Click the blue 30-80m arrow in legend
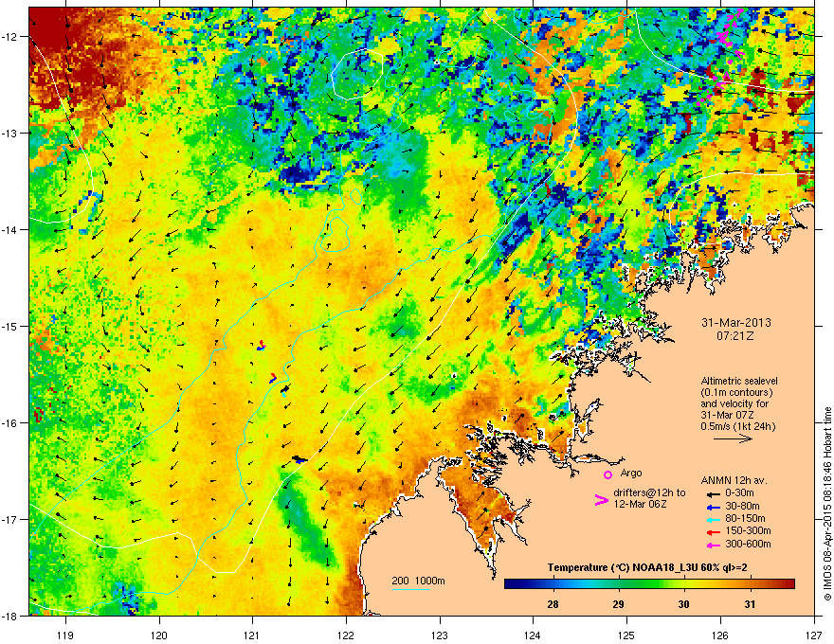 pyautogui.click(x=714, y=507)
